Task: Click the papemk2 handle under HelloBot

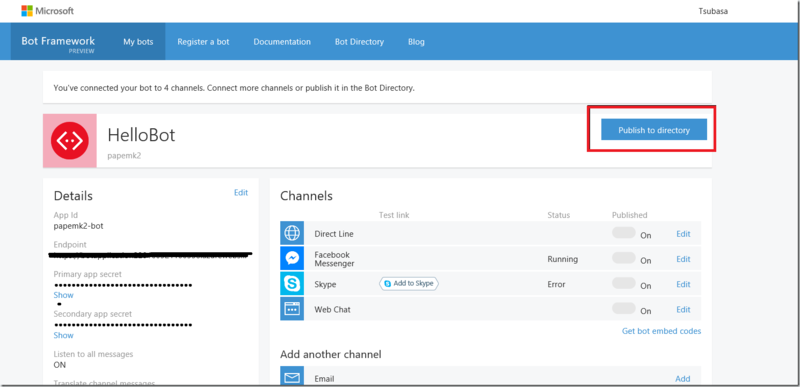Action: pyautogui.click(x=124, y=156)
